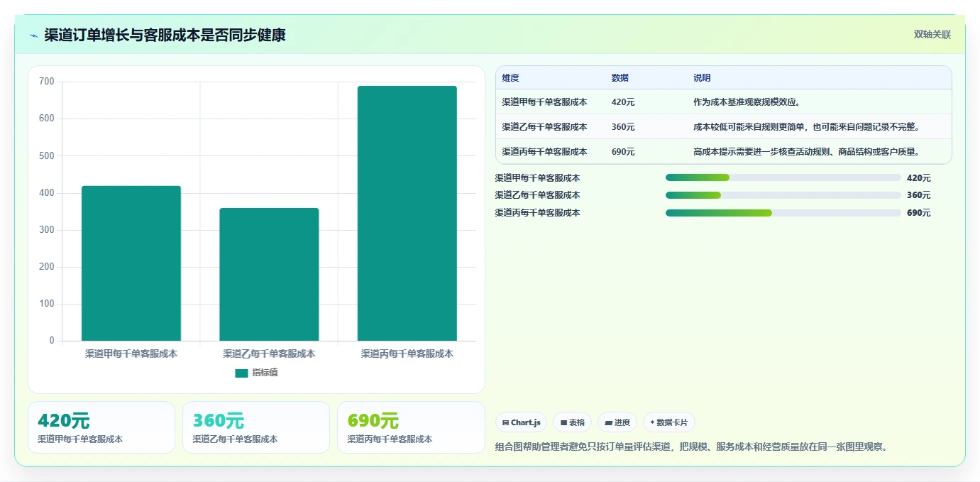Open the 360元 data card
The width and height of the screenshot is (980, 482).
256,427
